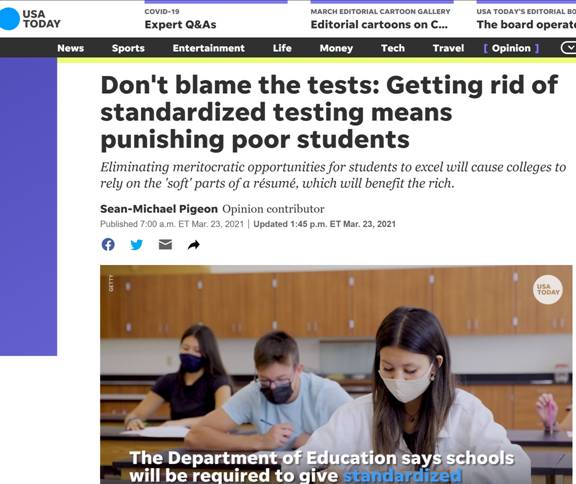
Task: Select the highlighted Opinion tab
Action: coord(511,48)
